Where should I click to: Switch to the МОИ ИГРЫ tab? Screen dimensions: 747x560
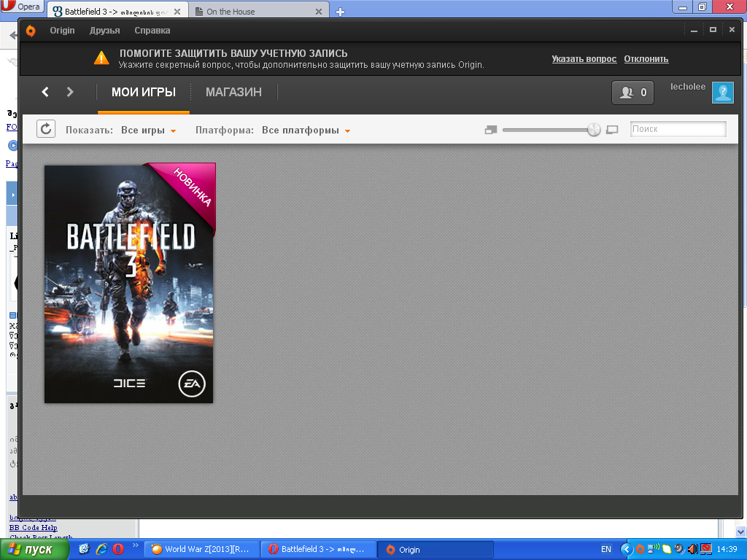tap(144, 93)
